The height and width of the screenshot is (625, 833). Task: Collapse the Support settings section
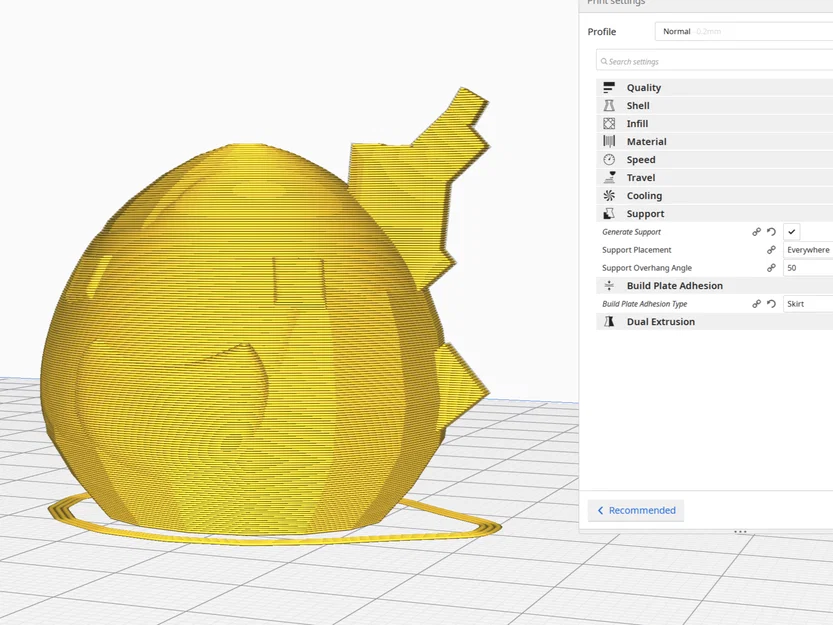pos(715,214)
